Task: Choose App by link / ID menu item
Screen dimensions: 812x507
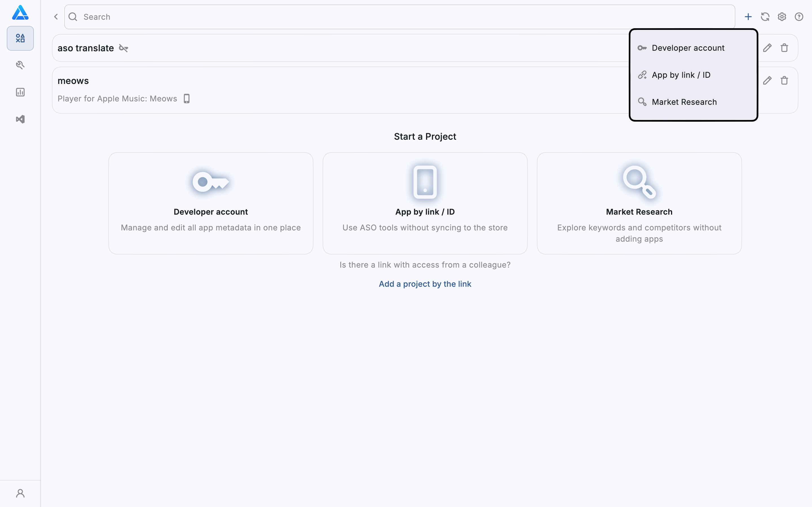Action: point(681,75)
